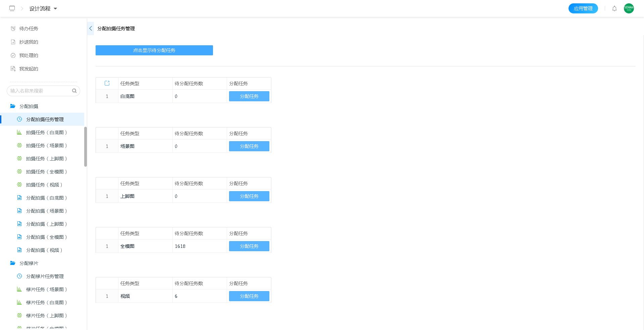This screenshot has width=644, height=330.
Task: Focus the 输入名称来搜索 search field
Action: coord(40,91)
